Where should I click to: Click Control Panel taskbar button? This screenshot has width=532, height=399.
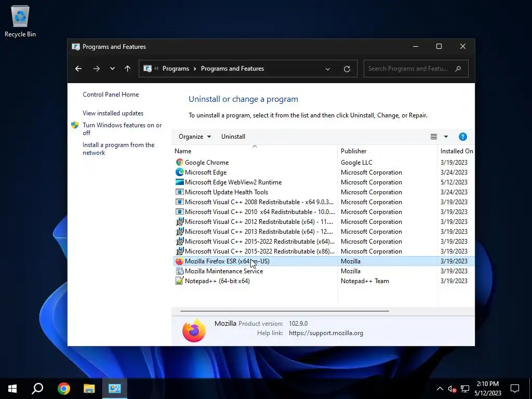tap(115, 389)
